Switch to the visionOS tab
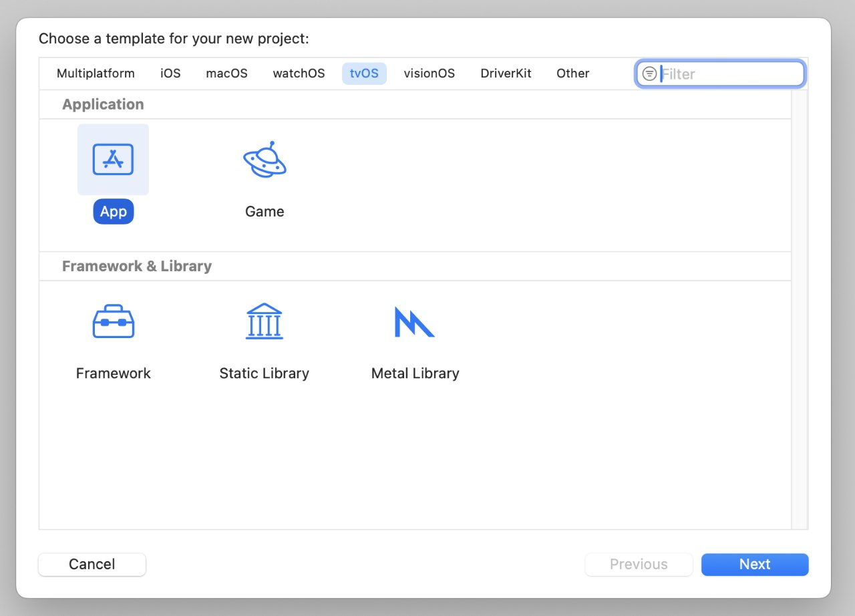The height and width of the screenshot is (616, 855). [x=429, y=73]
